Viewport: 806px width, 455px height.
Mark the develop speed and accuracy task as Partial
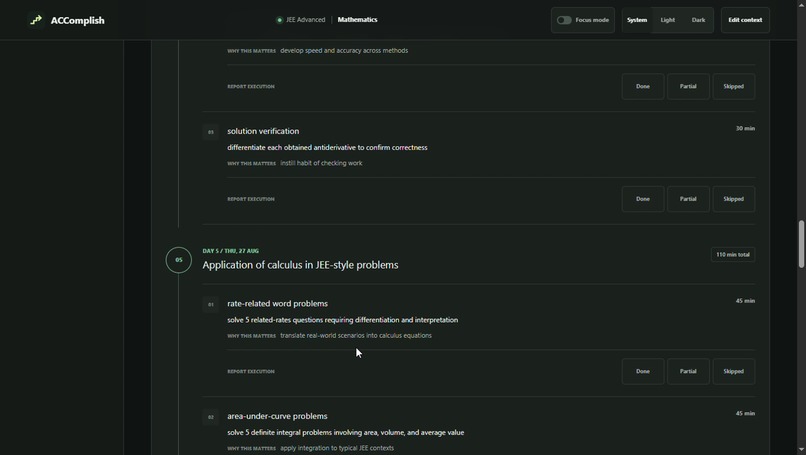tap(688, 86)
